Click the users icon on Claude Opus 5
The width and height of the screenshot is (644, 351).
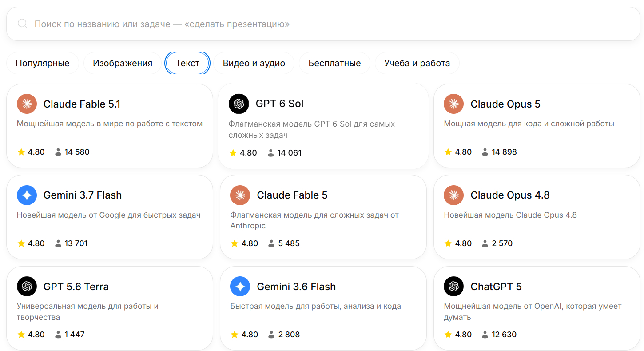click(485, 152)
